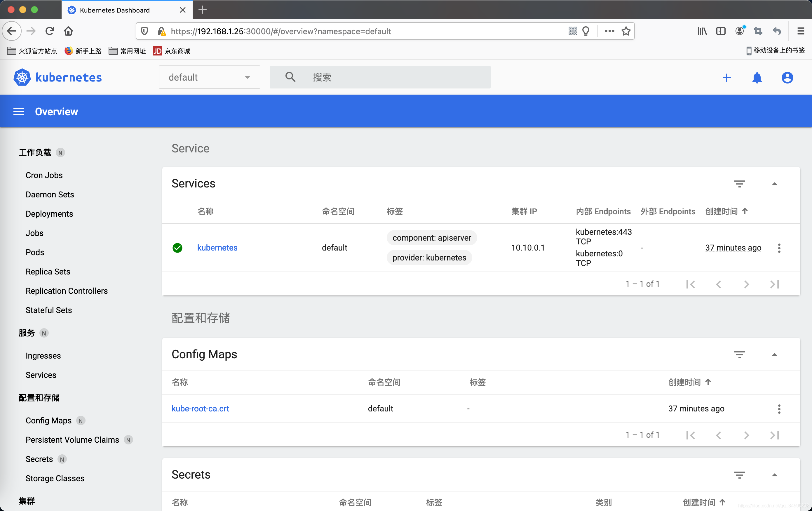
Task: Go to next page in Services pagination
Action: pyautogui.click(x=747, y=284)
